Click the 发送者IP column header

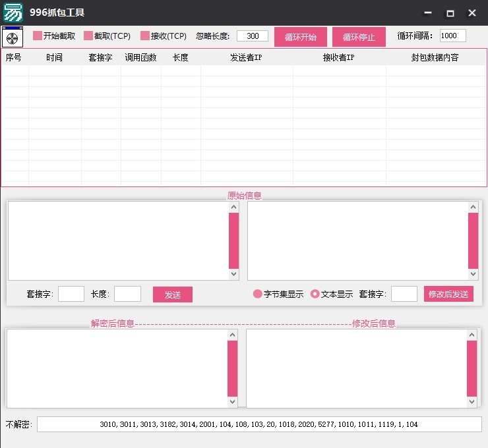tap(246, 58)
